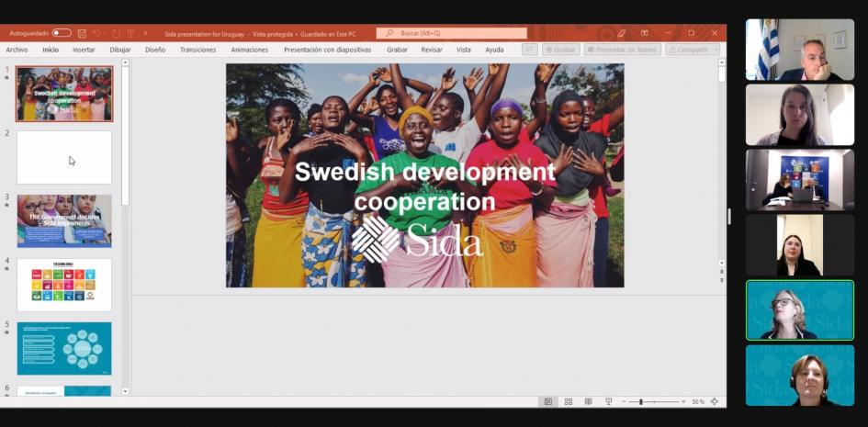
Task: Select fourth participant video with dark background
Action: coord(800,245)
